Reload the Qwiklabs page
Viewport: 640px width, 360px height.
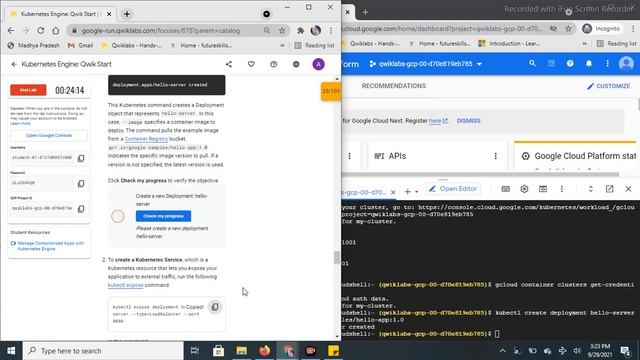pos(40,31)
